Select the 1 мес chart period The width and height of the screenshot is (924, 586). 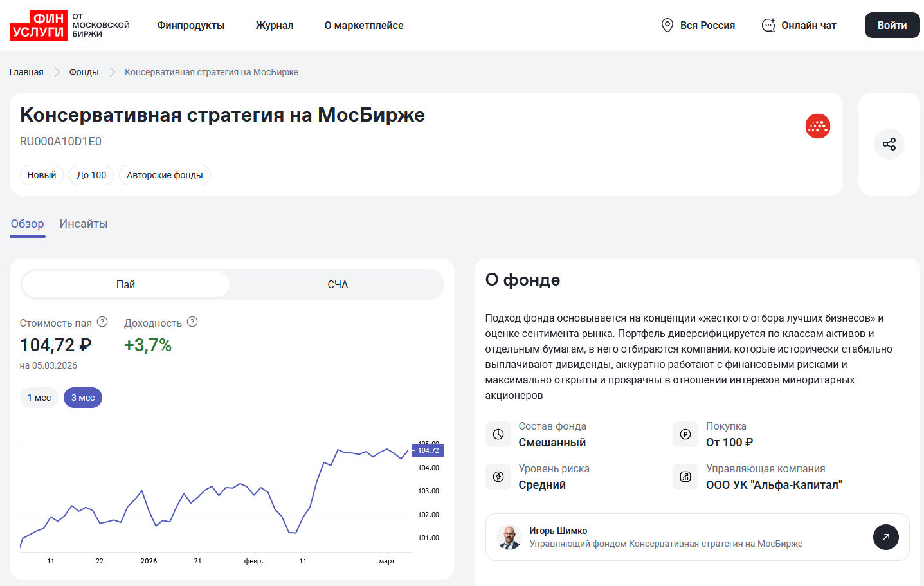click(x=39, y=398)
